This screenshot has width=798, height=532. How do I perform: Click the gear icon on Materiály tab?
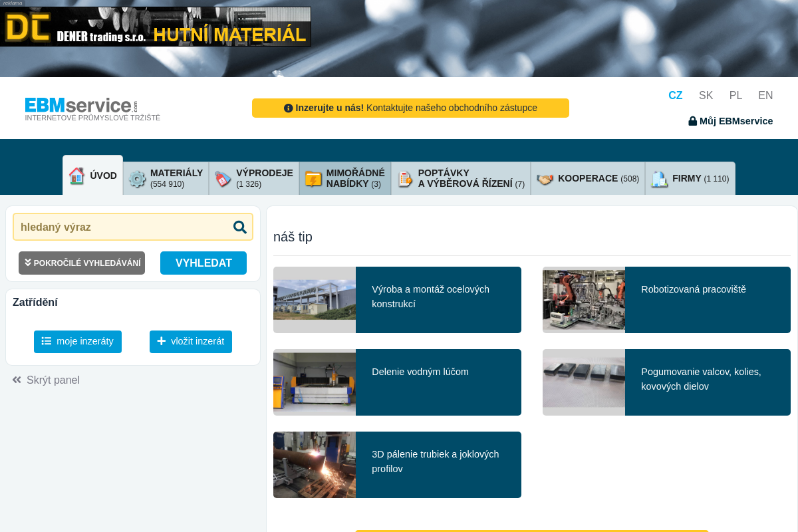[x=137, y=179]
